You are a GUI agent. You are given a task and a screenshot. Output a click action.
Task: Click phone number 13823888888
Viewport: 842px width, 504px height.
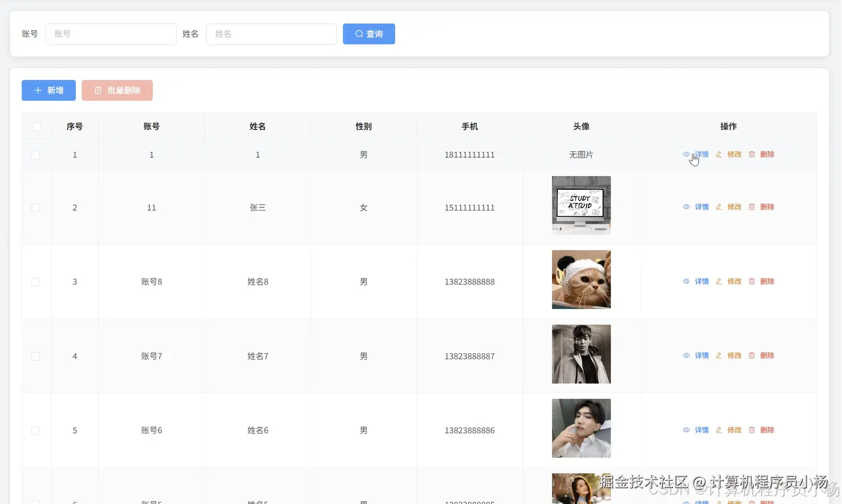pos(470,282)
